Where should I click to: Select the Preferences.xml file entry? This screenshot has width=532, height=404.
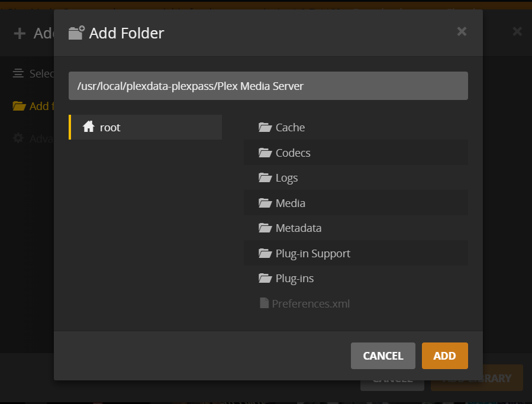pos(311,304)
